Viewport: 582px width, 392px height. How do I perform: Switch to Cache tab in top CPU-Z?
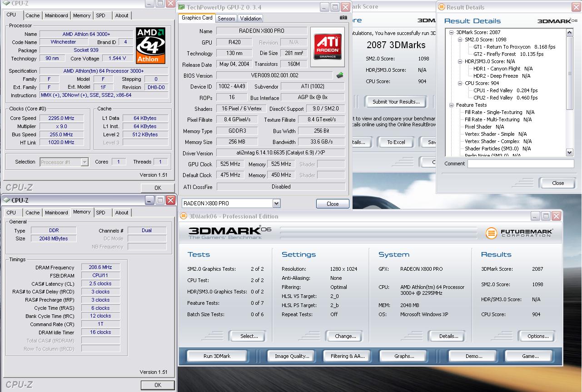coord(32,15)
